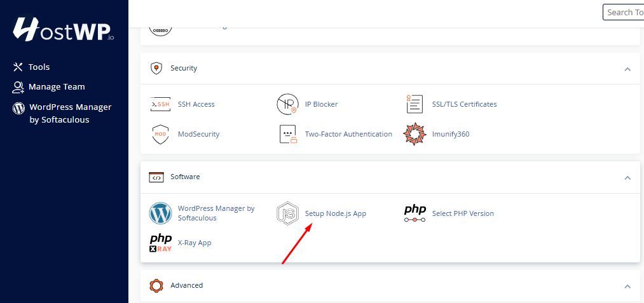Open the Setup Node.js App link
Screen dimensions: 644x303
pos(335,213)
